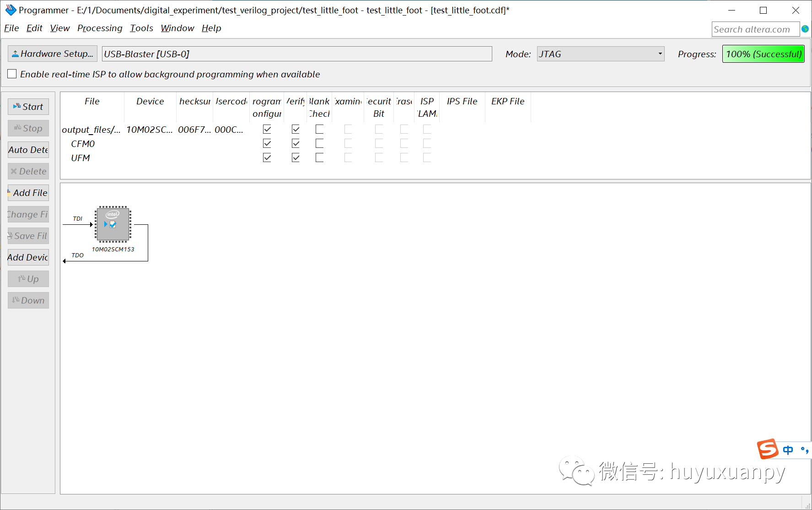Image resolution: width=812 pixels, height=510 pixels.
Task: Click the Add File button
Action: point(28,193)
